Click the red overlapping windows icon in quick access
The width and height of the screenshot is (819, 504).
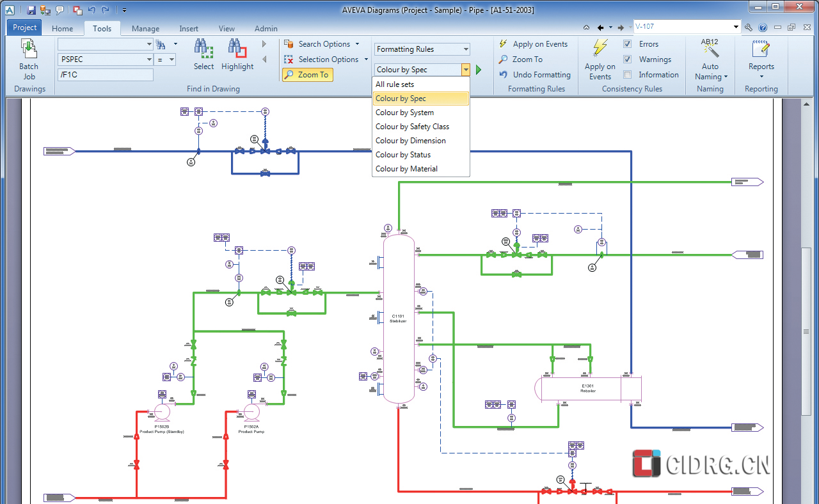77,10
